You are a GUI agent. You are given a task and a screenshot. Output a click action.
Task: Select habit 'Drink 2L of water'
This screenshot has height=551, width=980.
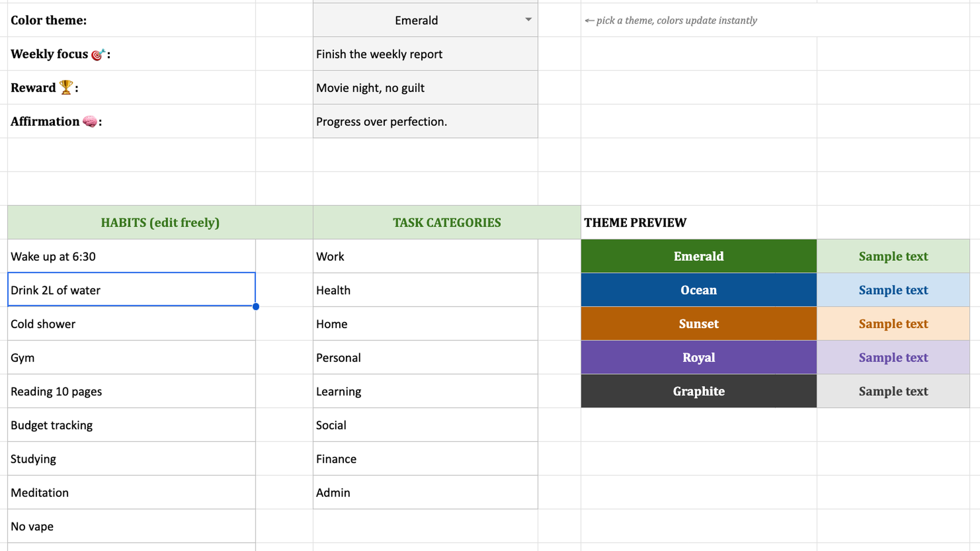[x=131, y=290]
